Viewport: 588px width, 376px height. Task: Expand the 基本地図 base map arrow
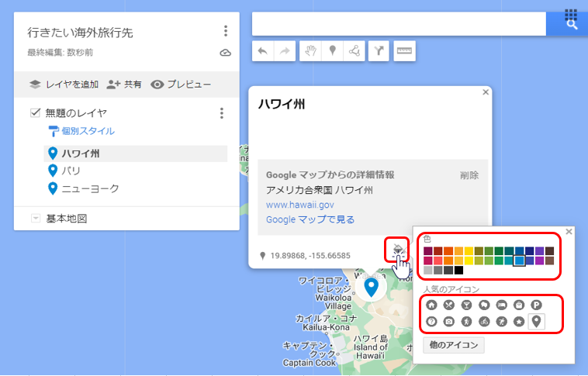[35, 218]
